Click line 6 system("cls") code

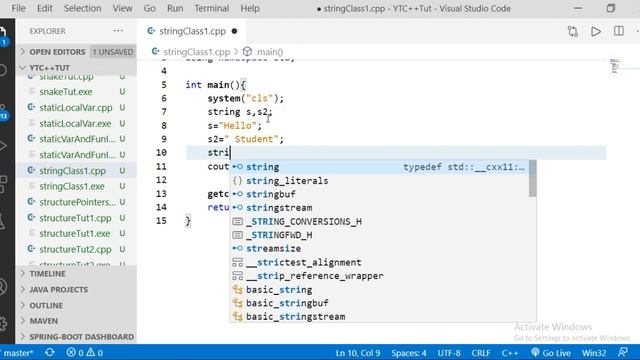[x=245, y=98]
